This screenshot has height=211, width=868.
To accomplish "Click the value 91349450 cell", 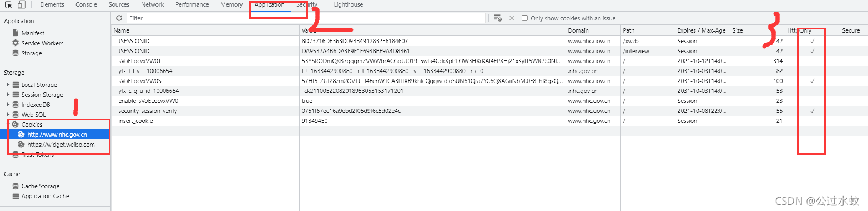I will pyautogui.click(x=432, y=121).
